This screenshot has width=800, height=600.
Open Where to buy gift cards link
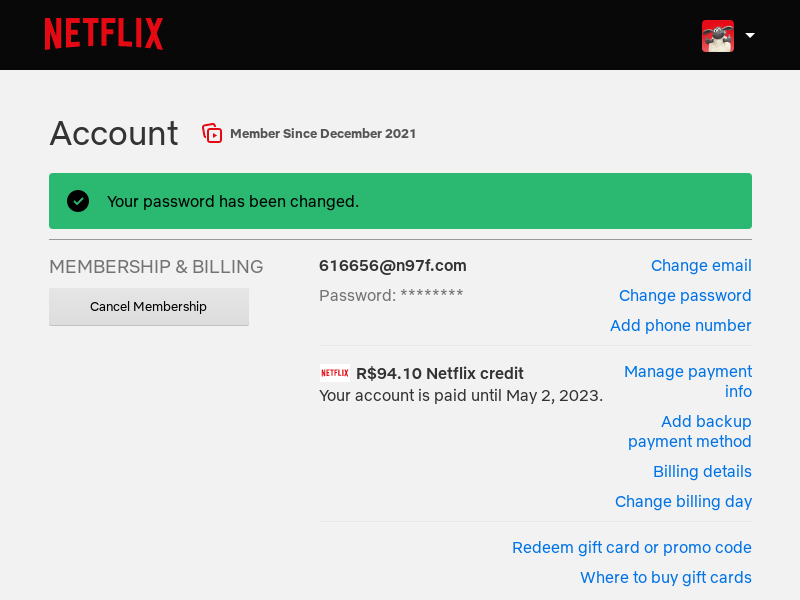pos(666,578)
